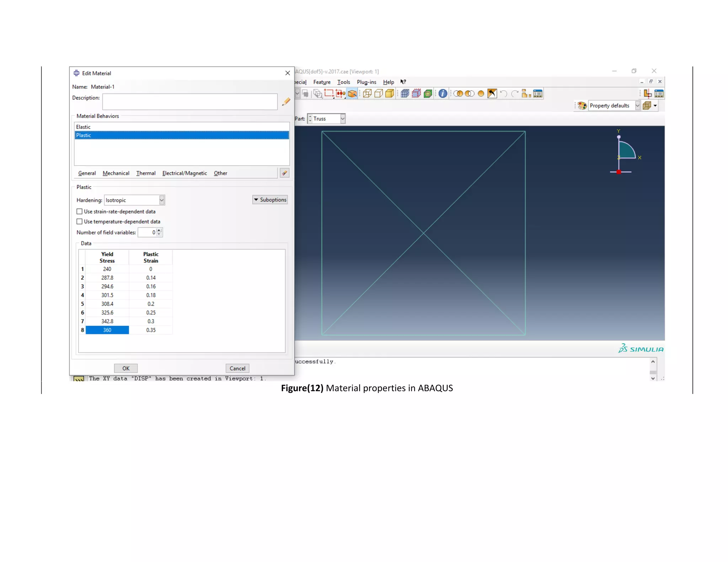
Task: Select yield stress cell 240
Action: pos(107,269)
